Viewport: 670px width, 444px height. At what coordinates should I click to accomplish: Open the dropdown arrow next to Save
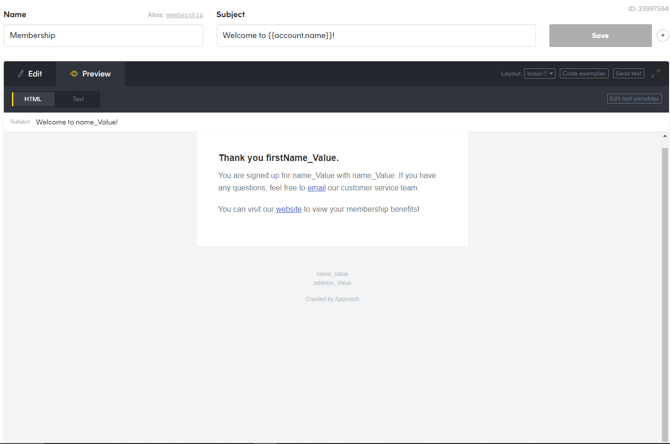pyautogui.click(x=662, y=36)
